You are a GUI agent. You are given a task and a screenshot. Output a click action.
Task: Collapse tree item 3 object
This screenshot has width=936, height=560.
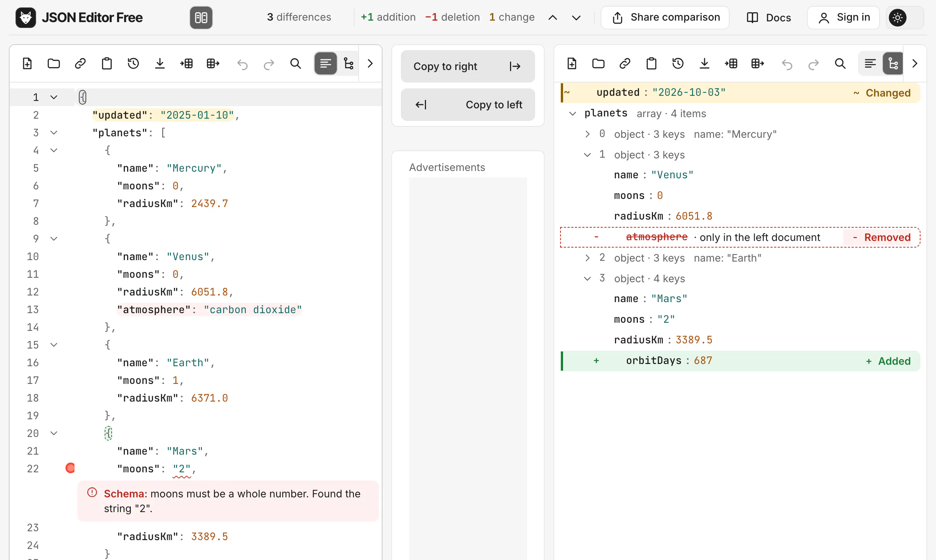tap(587, 279)
